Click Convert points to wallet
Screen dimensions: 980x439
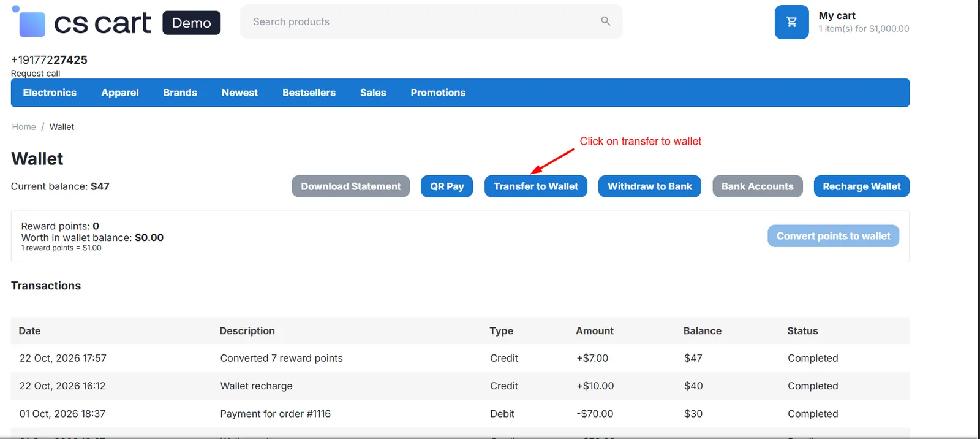point(834,236)
